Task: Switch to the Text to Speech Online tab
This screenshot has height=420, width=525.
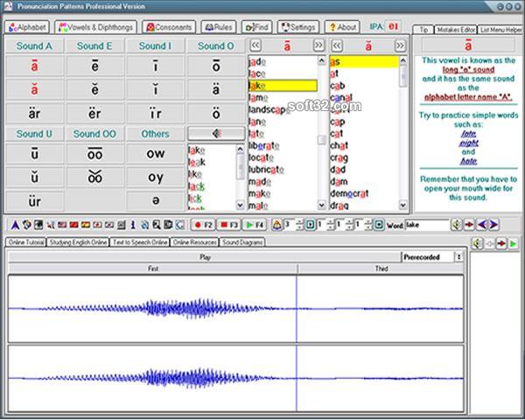Action: click(140, 242)
